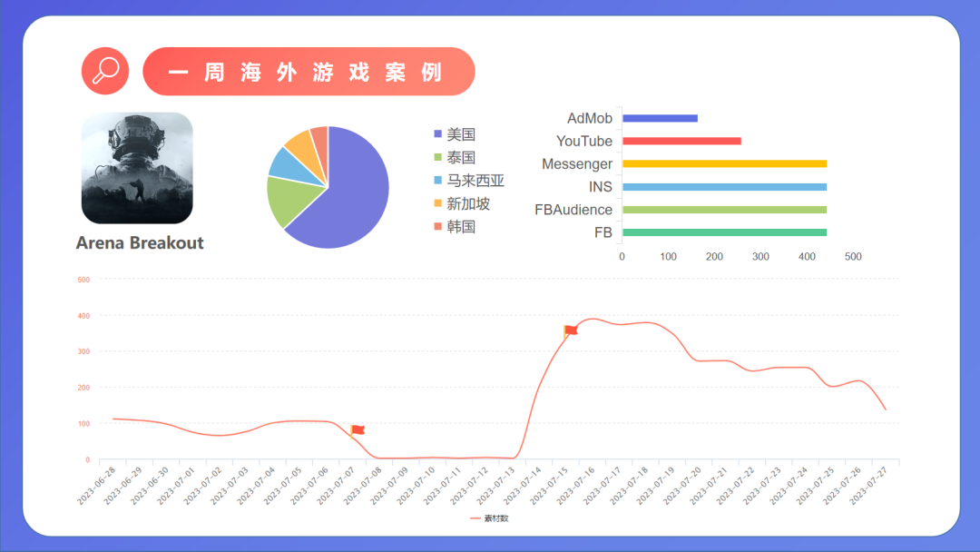Click the Arena Breakout title text
Image resolution: width=980 pixels, height=552 pixels.
[x=139, y=243]
